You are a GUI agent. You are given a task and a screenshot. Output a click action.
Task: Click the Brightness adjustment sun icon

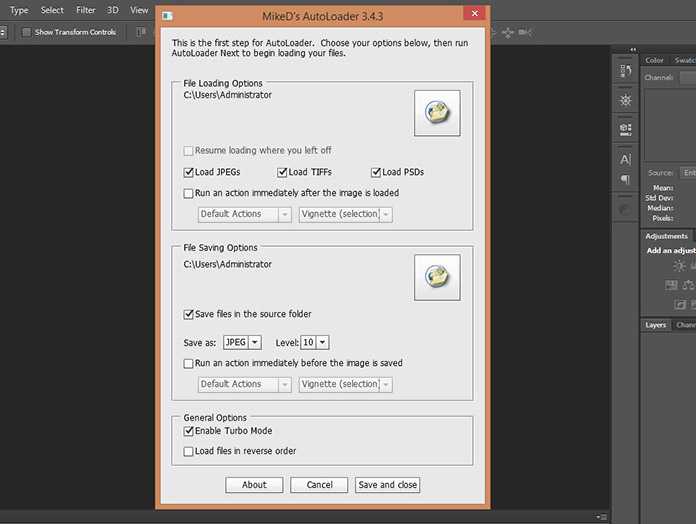(x=680, y=266)
